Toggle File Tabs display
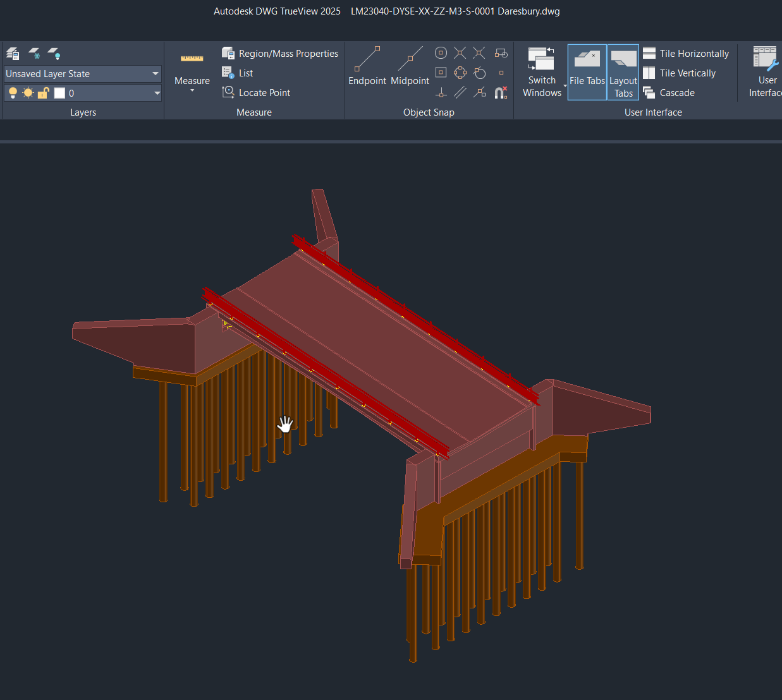Screen dimensions: 782x700 coord(587,72)
